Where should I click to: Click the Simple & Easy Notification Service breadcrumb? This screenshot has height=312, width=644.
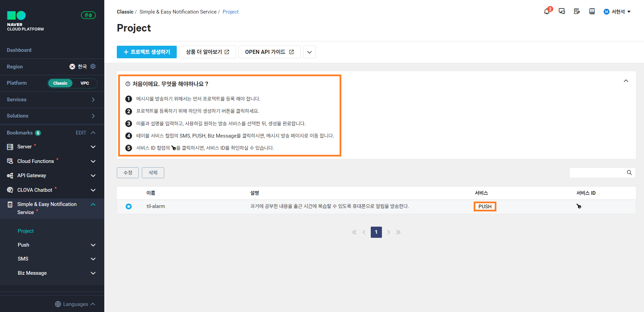point(178,12)
